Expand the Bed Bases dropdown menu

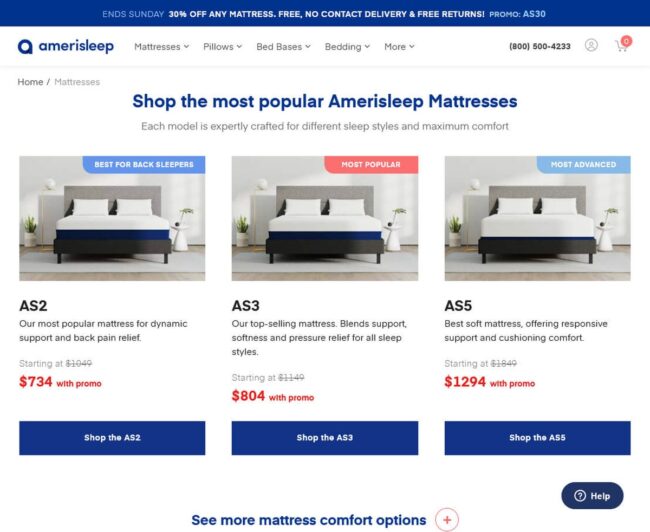point(283,46)
